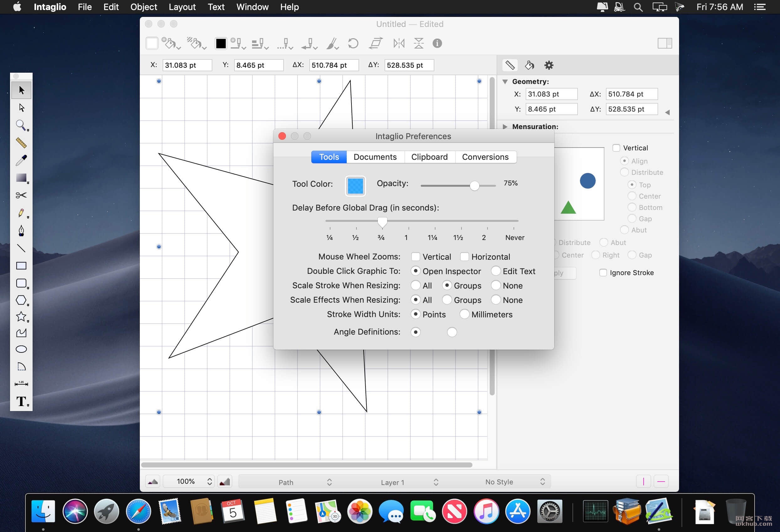Select the scissors tool
The width and height of the screenshot is (780, 532).
(x=22, y=195)
